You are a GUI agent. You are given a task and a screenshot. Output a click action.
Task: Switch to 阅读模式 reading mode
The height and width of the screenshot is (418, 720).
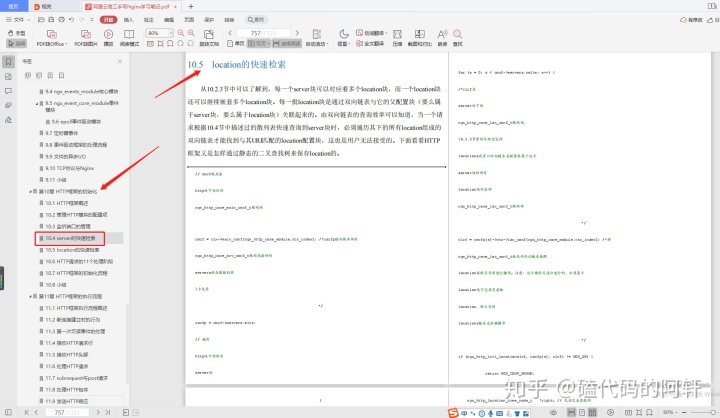pos(129,38)
